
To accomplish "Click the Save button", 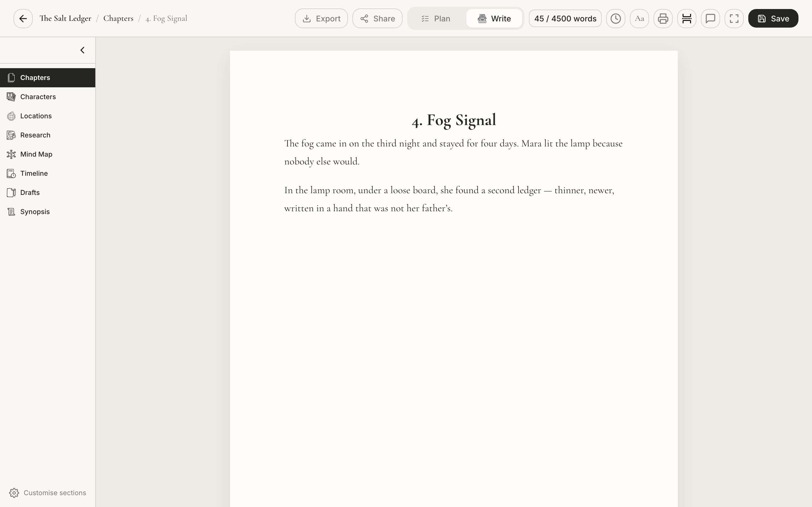I will tap(773, 18).
